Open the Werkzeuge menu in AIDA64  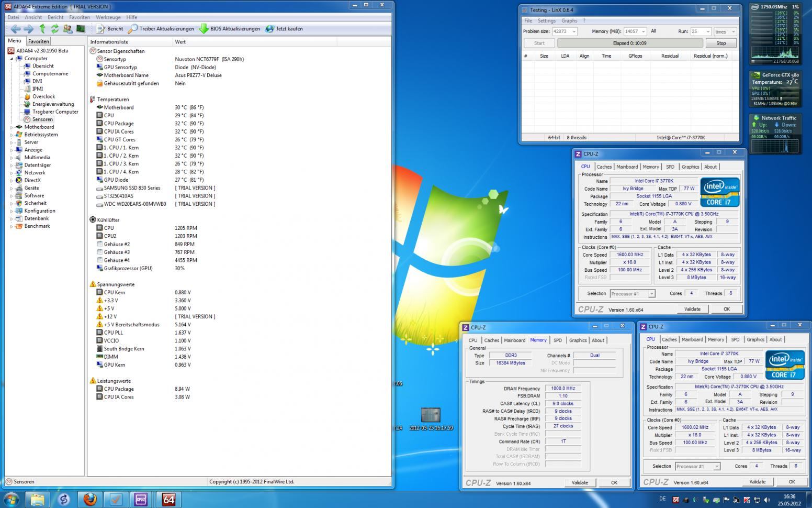(x=108, y=17)
